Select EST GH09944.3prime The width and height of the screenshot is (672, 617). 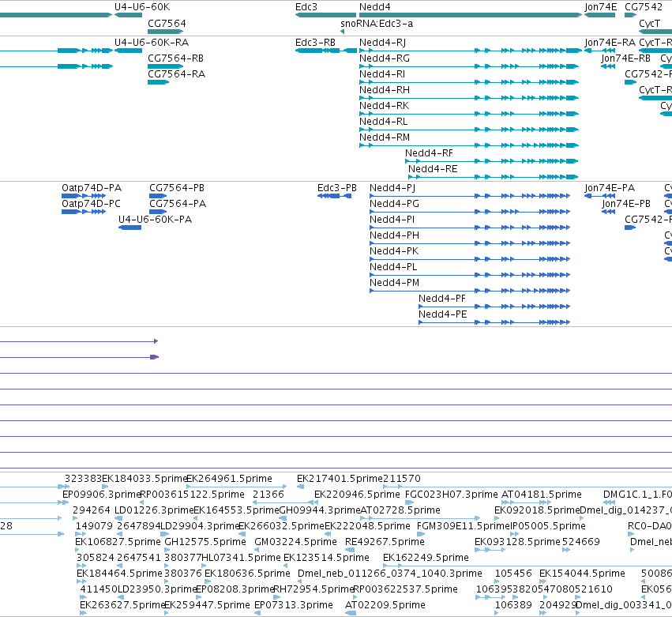(x=282, y=518)
